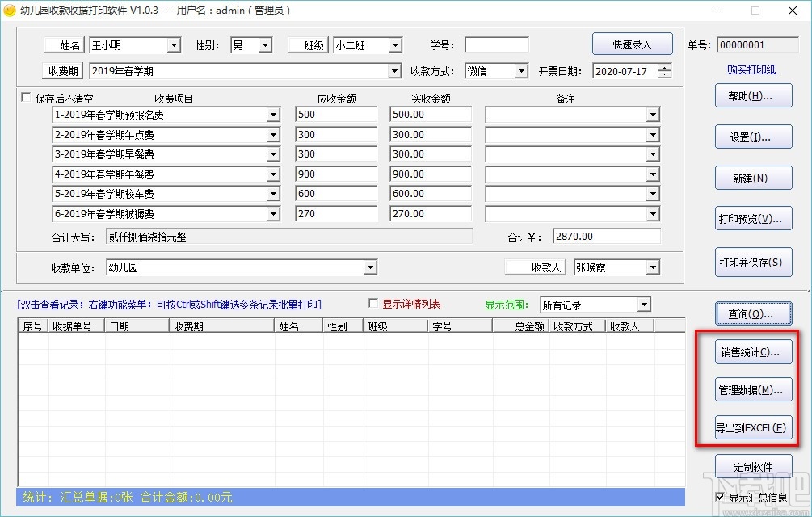Open the 收款方式 payment method dropdown
Viewport: 812px width, 517px height.
tap(520, 71)
